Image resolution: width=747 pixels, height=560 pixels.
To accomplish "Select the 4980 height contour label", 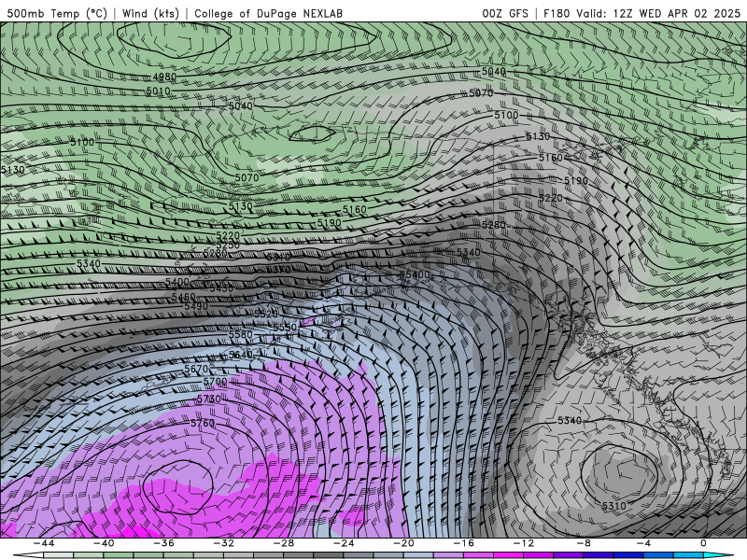I will coord(165,77).
